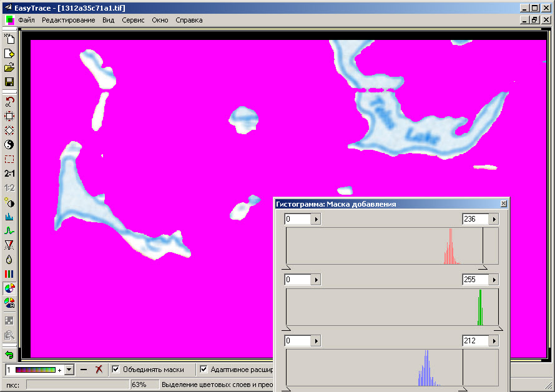Viewport: 555px width, 392px height.
Task: Click arrow next to red value 236
Action: point(494,219)
